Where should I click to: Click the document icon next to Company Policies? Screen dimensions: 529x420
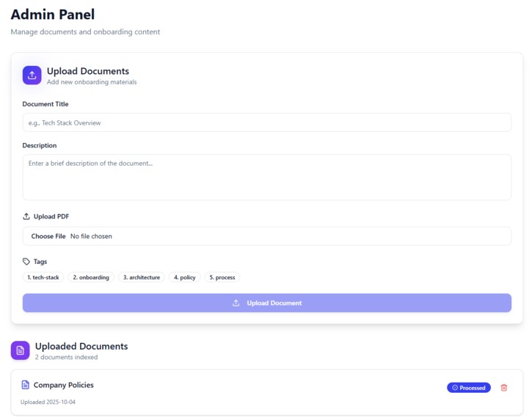coord(25,385)
